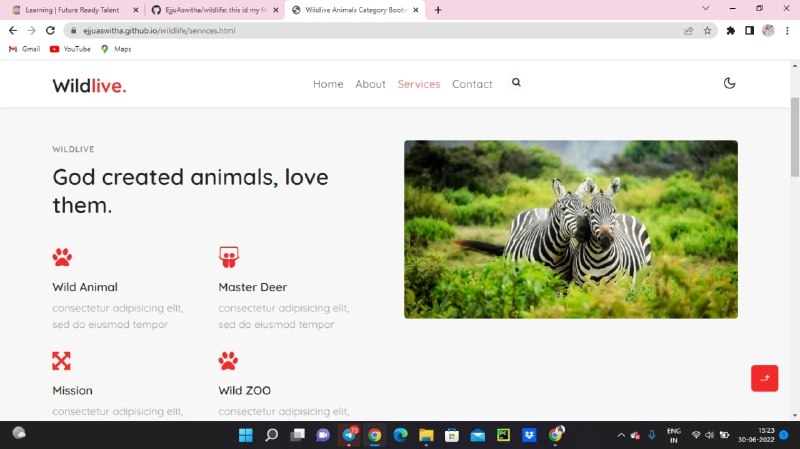Click the Wild ZOO paw icon
This screenshot has height=449, width=800.
(228, 361)
